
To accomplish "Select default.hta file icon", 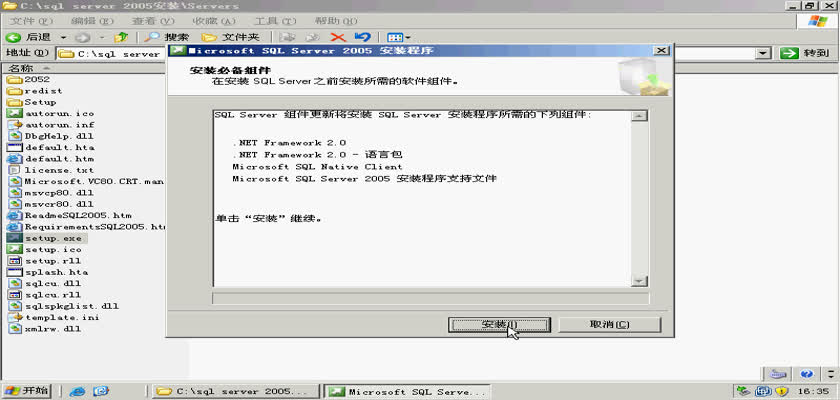I will [15, 147].
